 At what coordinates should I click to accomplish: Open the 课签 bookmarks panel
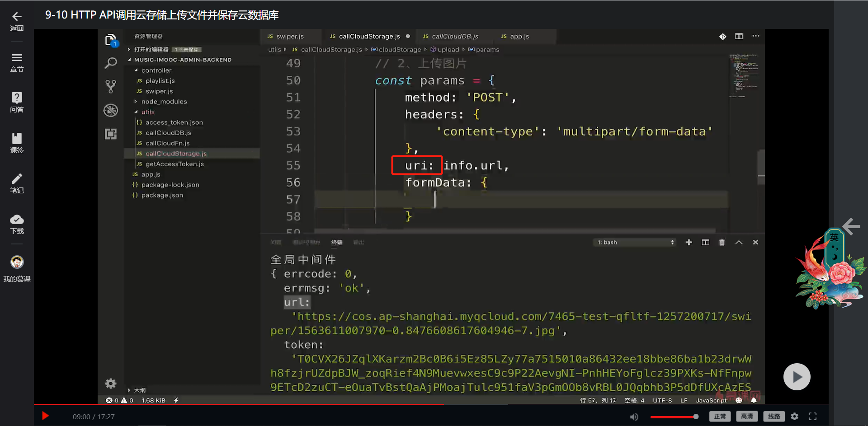pyautogui.click(x=17, y=143)
